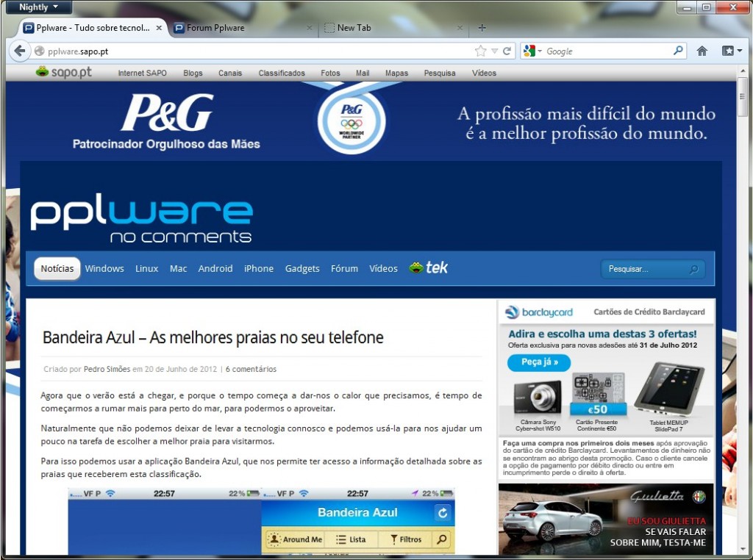The height and width of the screenshot is (560, 753).
Task: Open a new tab with plus button
Action: click(x=482, y=28)
